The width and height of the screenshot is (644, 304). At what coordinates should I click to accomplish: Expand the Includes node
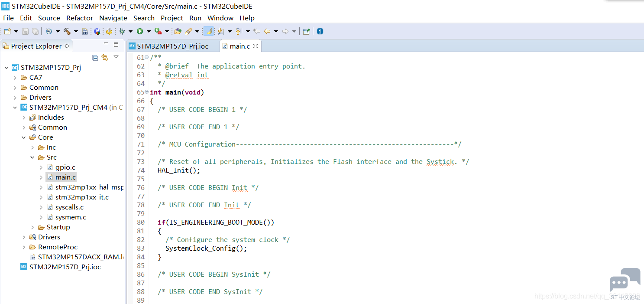coord(24,118)
